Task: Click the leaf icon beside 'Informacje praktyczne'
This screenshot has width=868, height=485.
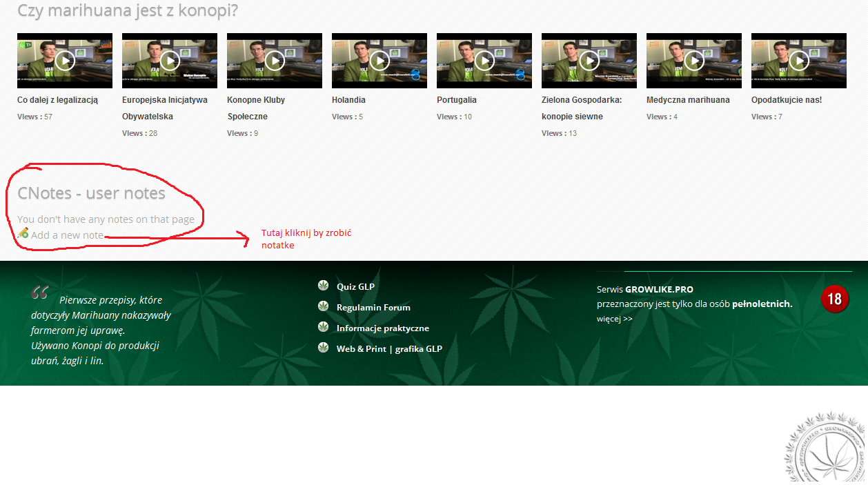Action: point(323,327)
